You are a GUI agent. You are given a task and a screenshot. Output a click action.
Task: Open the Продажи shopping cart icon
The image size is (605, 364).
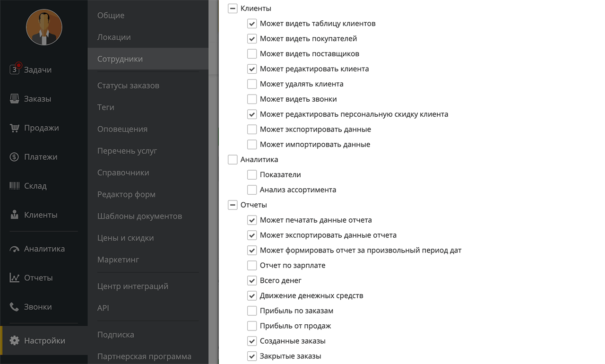15,128
